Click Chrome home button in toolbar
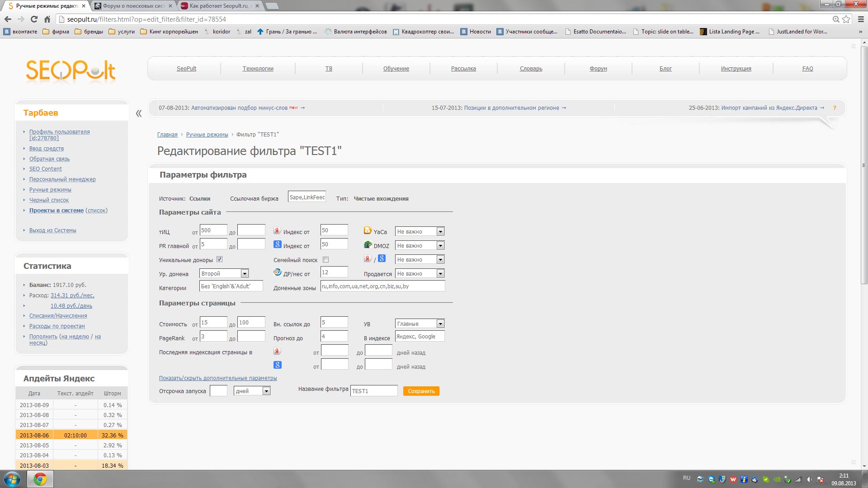 47,19
